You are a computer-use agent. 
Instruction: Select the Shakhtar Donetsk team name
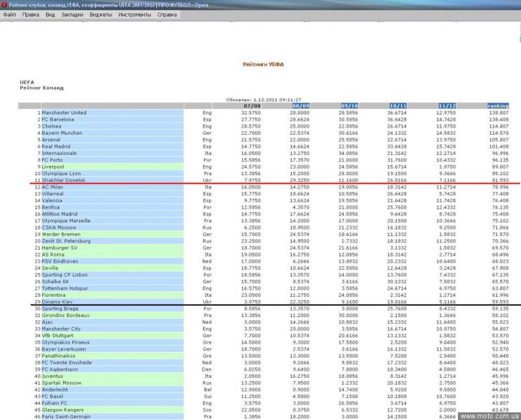64,180
